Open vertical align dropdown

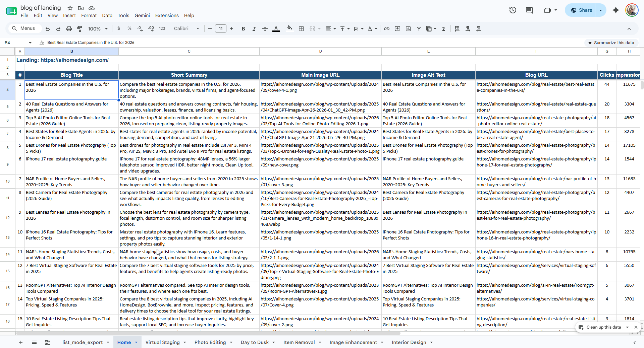coord(345,29)
